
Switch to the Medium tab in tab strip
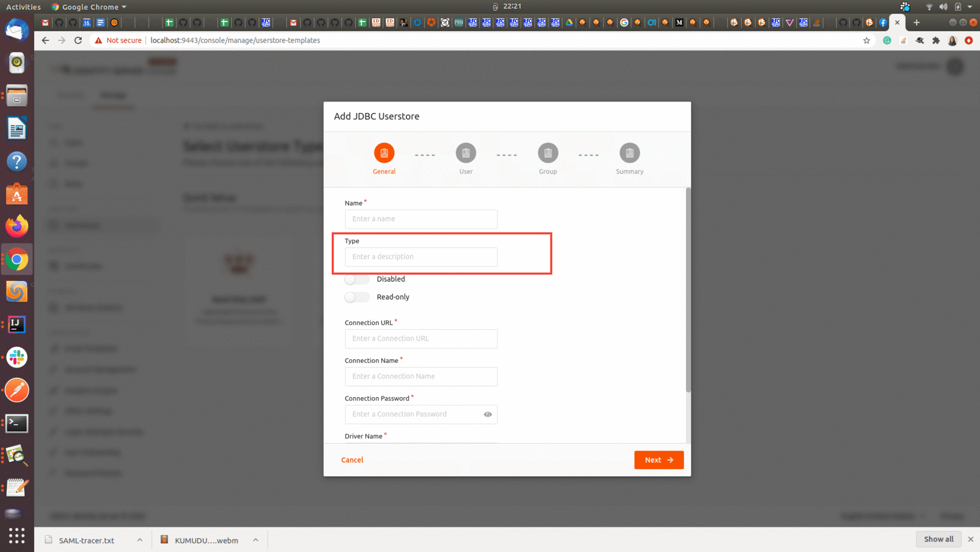(679, 23)
